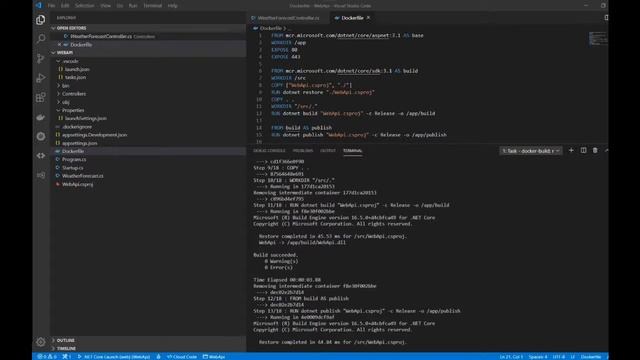This screenshot has width=640, height=360.
Task: Switch to Debug Console panel tab
Action: pyautogui.click(x=269, y=151)
